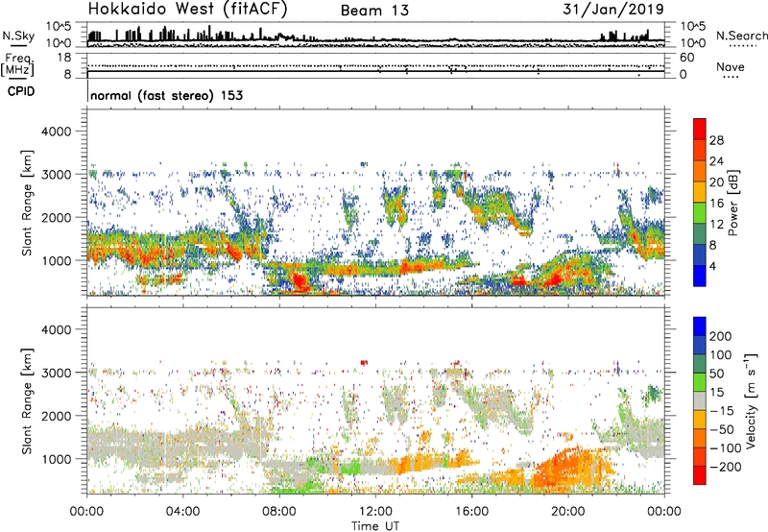768x532 pixels.
Task: Click the "4" value on the power colorbar
Action: 712,267
